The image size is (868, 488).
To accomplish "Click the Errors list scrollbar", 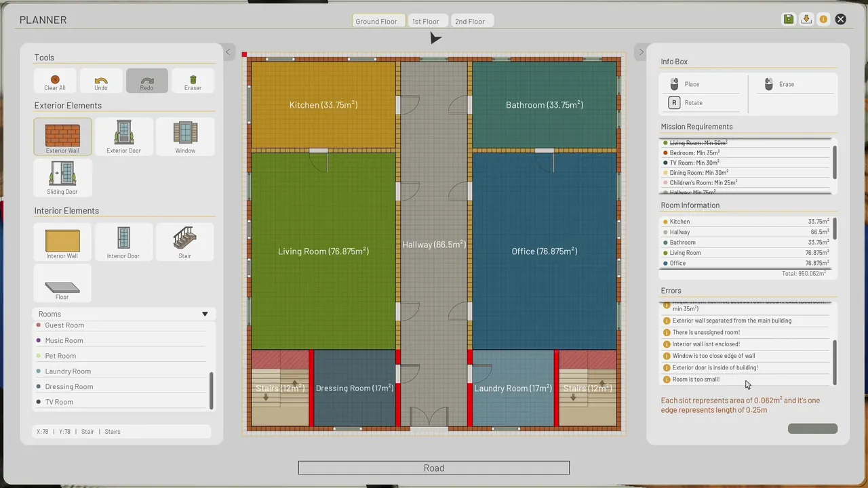I will [x=835, y=362].
